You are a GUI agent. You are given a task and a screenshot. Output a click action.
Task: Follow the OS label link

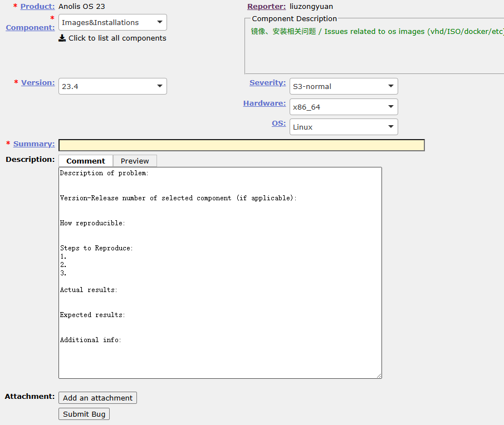(278, 123)
